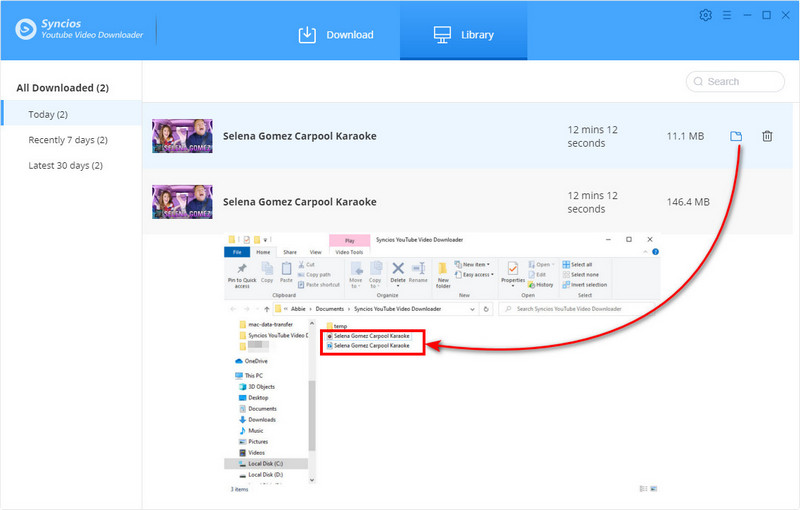Open the Copy to dropdown in Explorer

click(x=375, y=275)
